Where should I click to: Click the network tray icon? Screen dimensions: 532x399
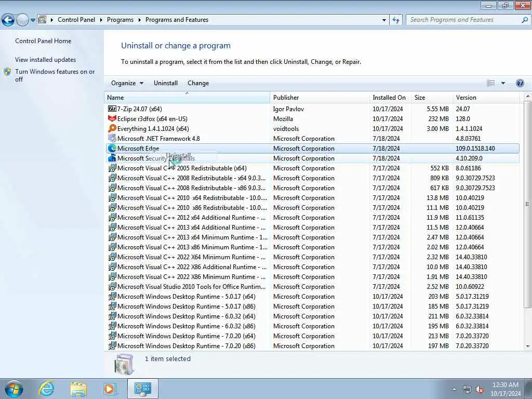tap(467, 390)
